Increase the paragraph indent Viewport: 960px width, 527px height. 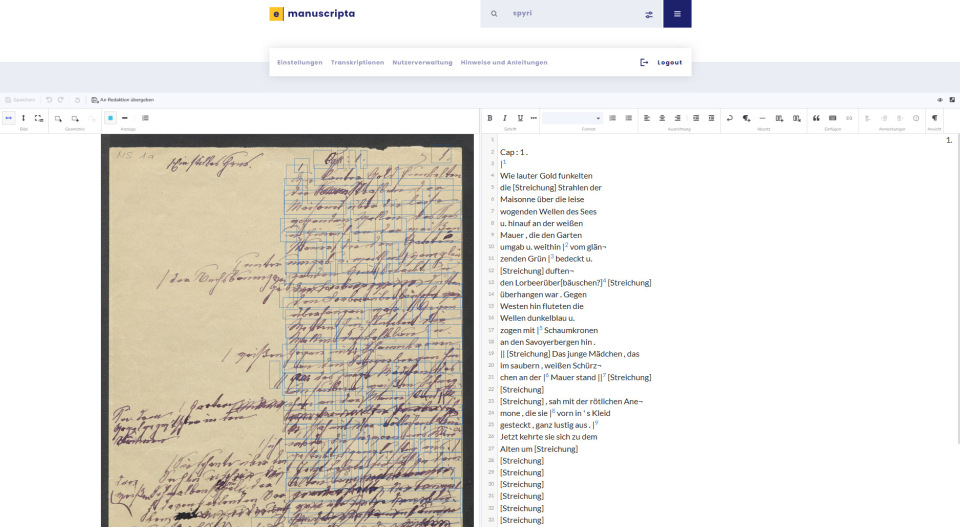(x=711, y=118)
